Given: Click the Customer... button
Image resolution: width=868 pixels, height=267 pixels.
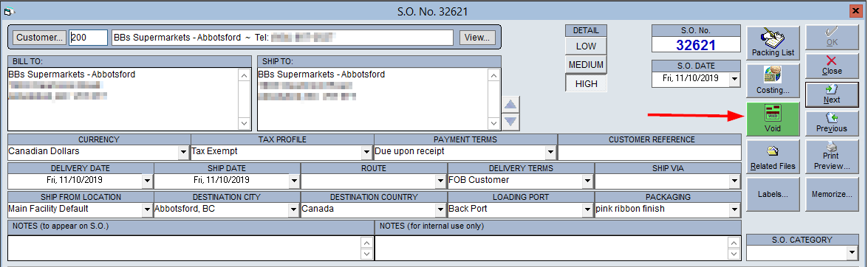Looking at the screenshot, I should [x=39, y=38].
